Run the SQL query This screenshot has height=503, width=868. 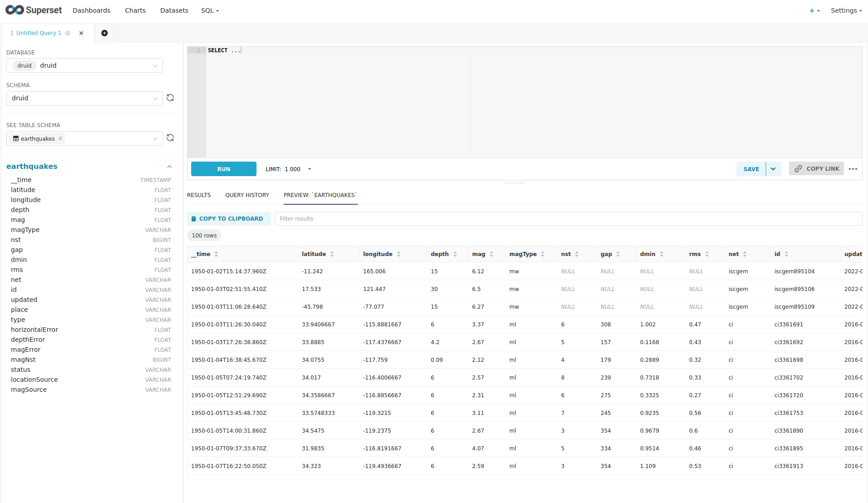[x=223, y=169]
